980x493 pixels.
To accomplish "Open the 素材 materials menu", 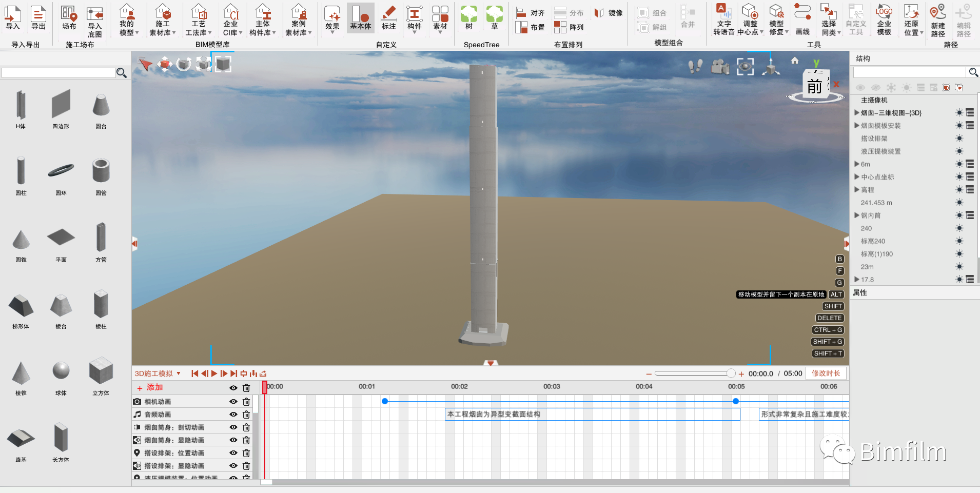I will click(440, 19).
